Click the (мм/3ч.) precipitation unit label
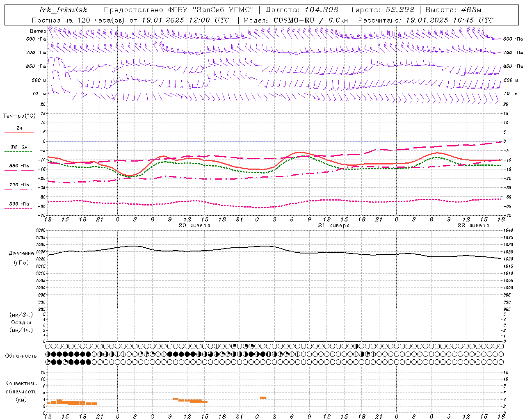This screenshot has height=420, width=525. tap(21, 315)
